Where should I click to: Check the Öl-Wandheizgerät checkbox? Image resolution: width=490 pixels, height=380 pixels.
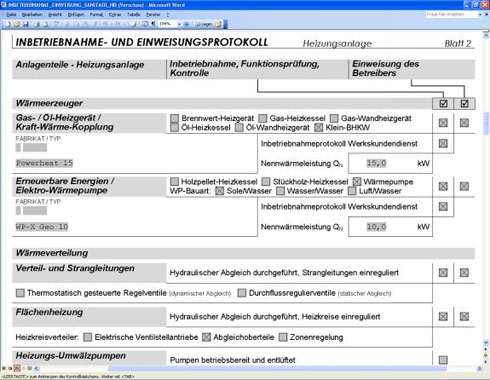coord(239,127)
